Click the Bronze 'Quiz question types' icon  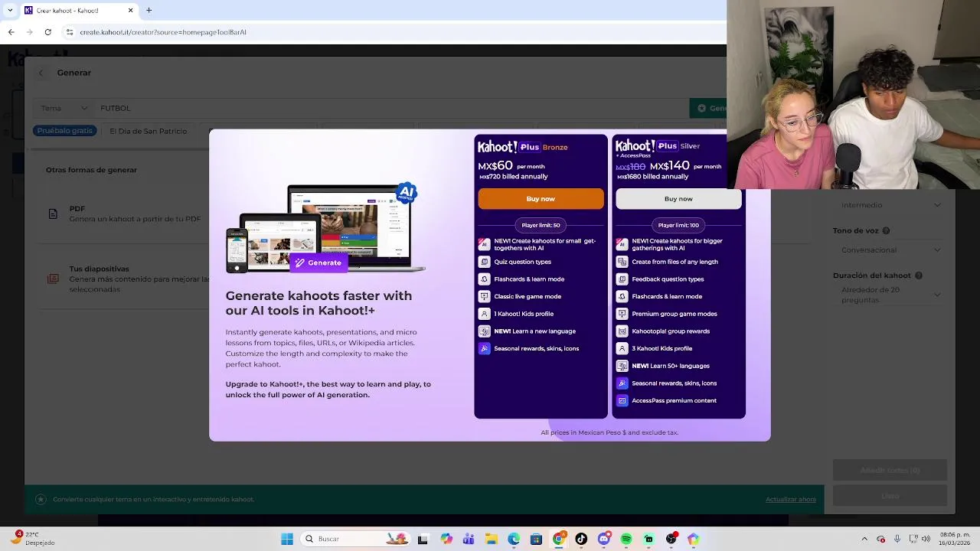point(484,262)
